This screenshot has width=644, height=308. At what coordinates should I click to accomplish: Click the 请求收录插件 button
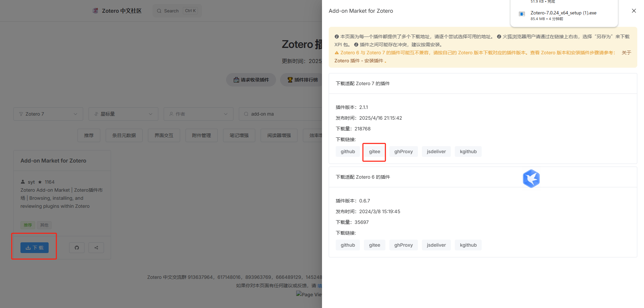click(251, 80)
